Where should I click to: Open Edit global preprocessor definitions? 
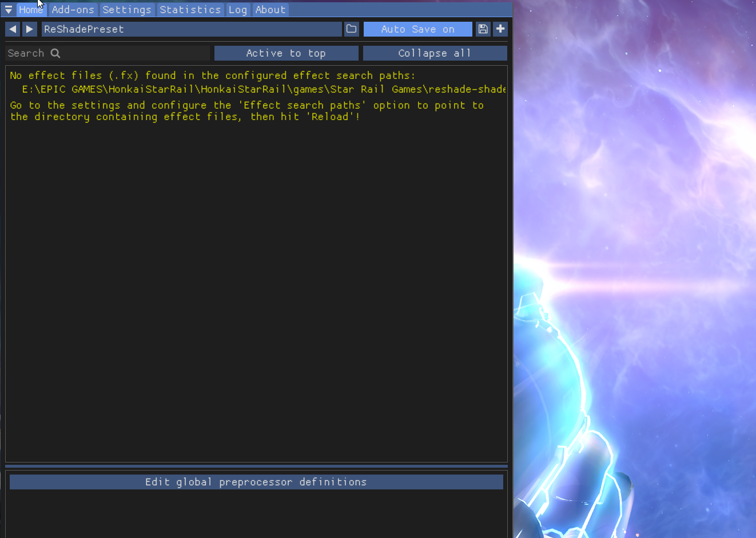(x=256, y=482)
